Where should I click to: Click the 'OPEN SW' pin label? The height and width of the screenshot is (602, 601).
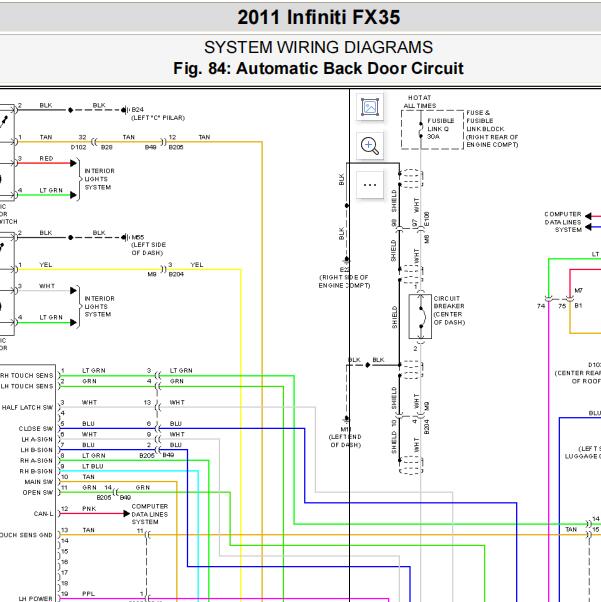tap(38, 492)
